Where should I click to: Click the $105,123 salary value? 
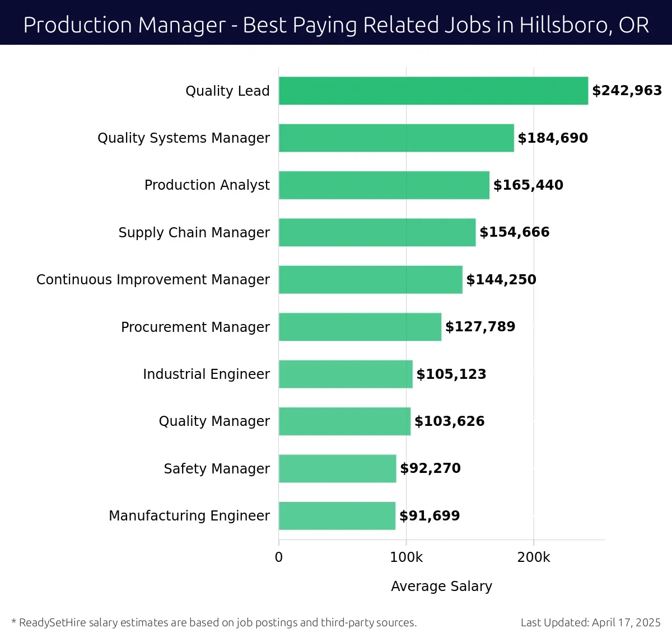tap(451, 374)
